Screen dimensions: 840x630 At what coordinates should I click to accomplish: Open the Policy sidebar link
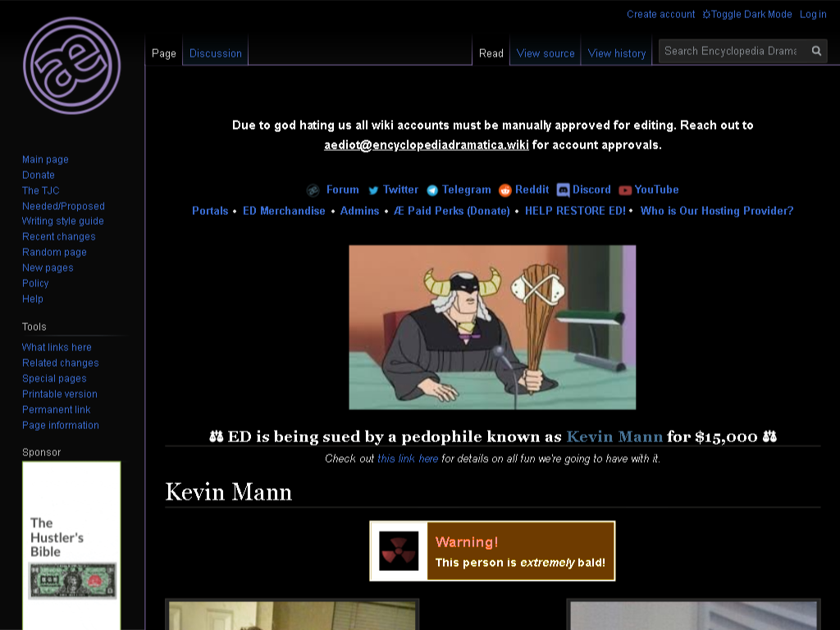click(35, 283)
